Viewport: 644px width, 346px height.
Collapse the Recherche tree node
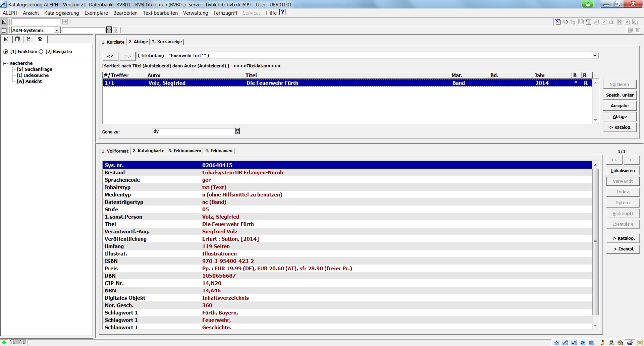[5, 63]
